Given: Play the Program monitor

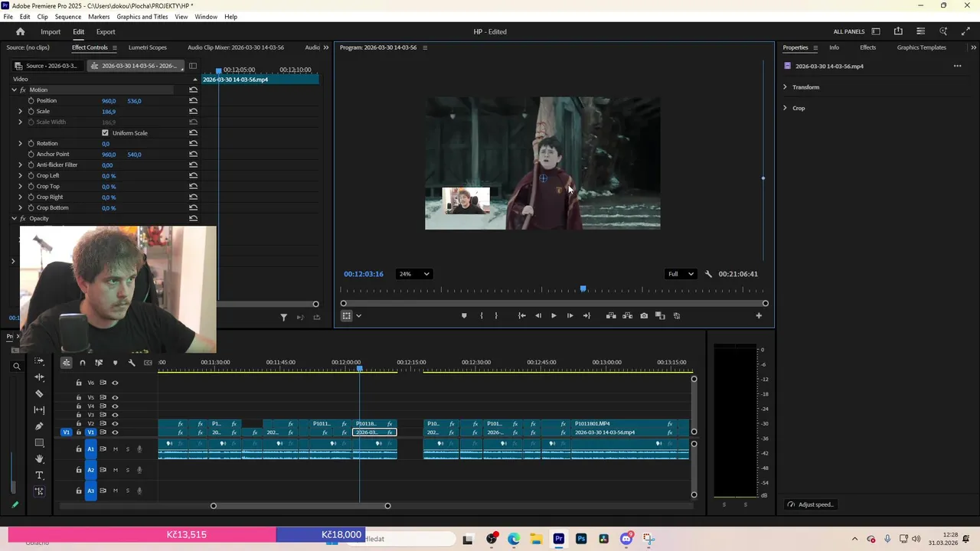Looking at the screenshot, I should click(x=554, y=315).
